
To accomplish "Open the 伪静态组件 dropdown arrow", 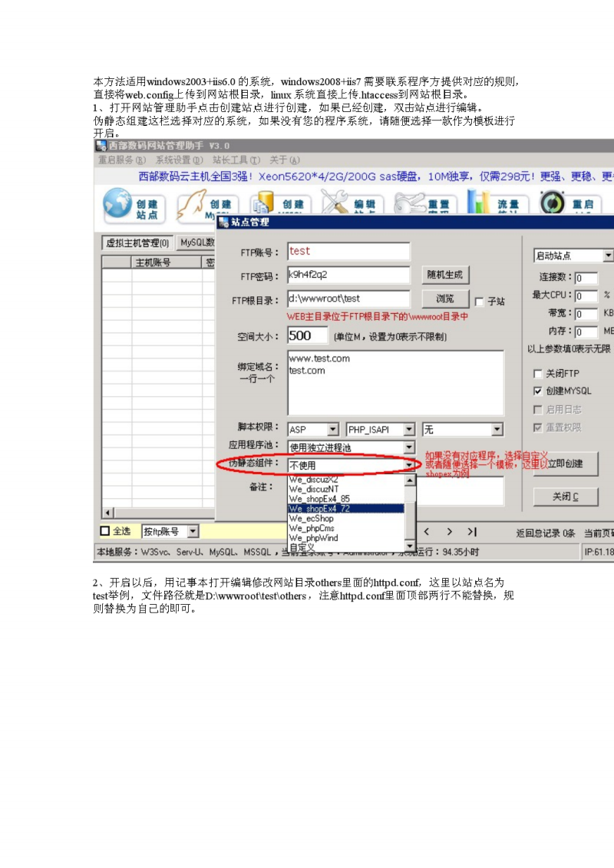I will [x=409, y=465].
